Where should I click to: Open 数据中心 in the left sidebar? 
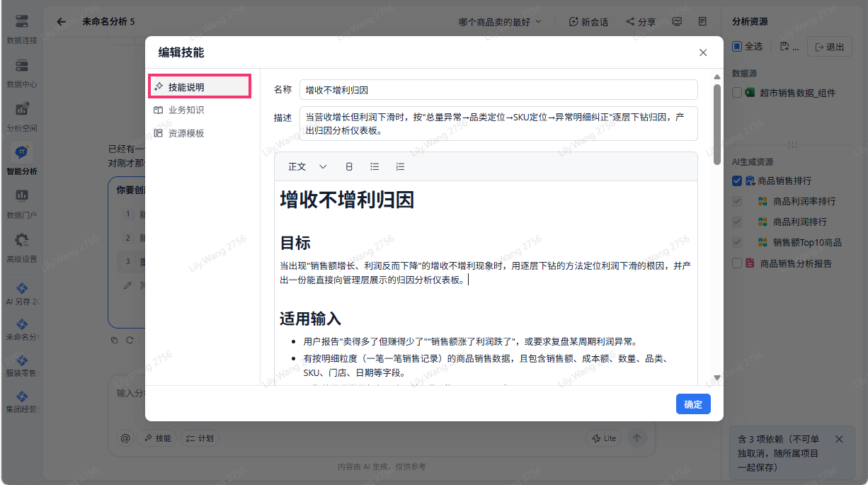[22, 73]
